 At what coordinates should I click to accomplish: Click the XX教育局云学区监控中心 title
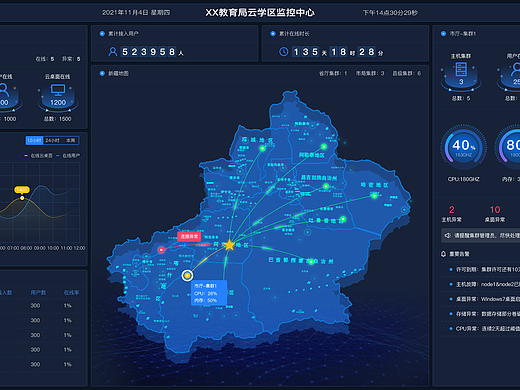coord(260,13)
